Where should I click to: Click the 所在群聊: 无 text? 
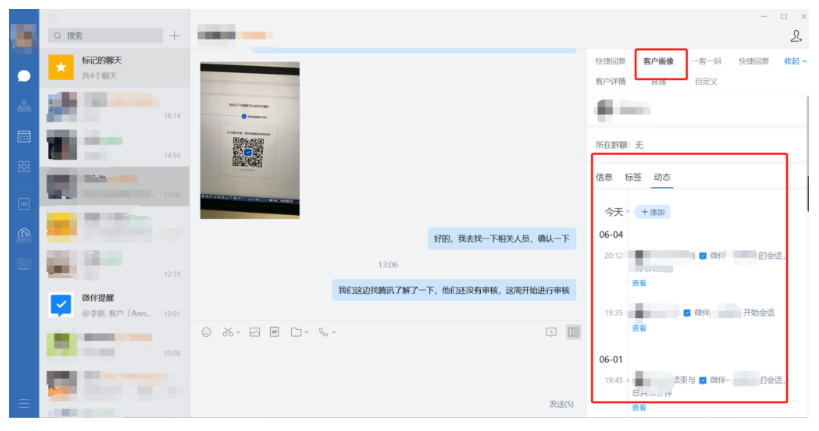click(619, 145)
